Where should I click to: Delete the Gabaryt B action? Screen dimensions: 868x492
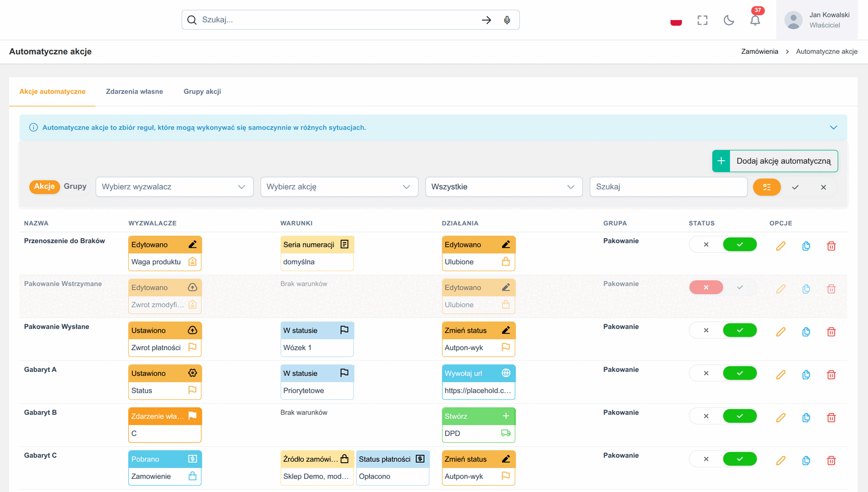[831, 418]
